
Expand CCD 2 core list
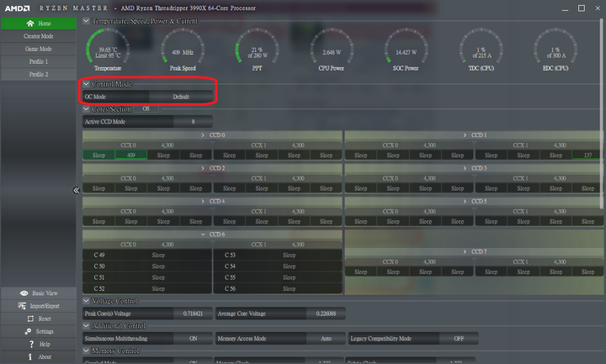point(203,168)
